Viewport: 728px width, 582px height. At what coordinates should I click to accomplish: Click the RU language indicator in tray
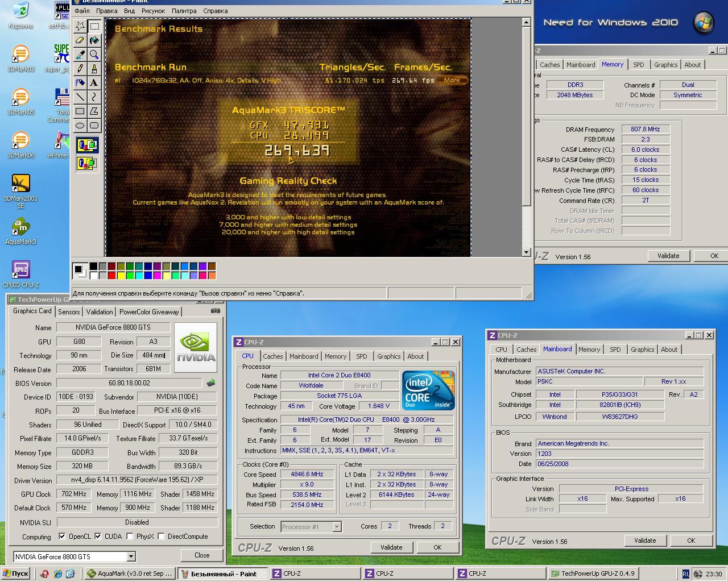(x=685, y=574)
